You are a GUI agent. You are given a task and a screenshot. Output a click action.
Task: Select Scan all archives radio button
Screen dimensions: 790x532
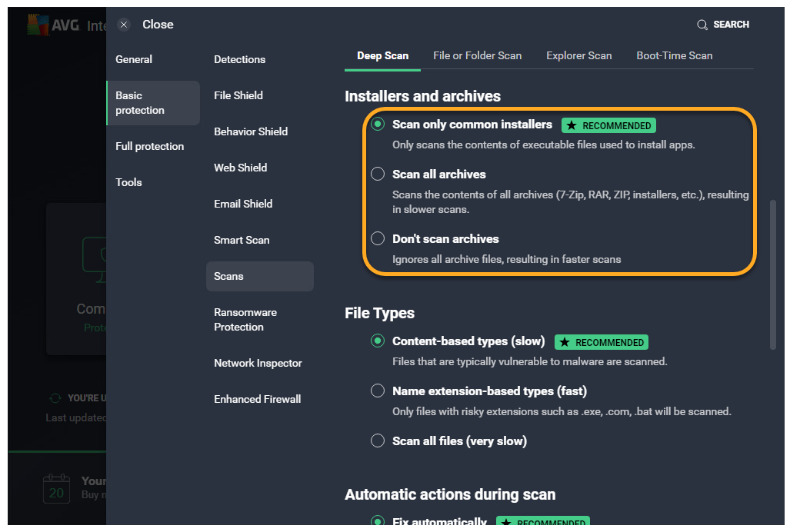click(x=378, y=174)
